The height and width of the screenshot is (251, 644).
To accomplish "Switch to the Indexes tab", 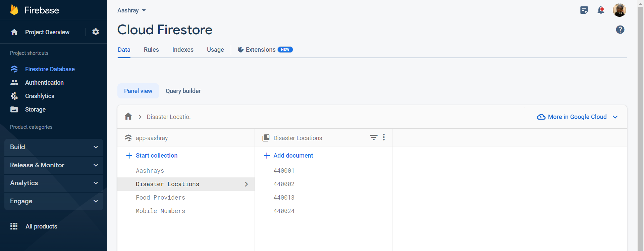I will 183,50.
